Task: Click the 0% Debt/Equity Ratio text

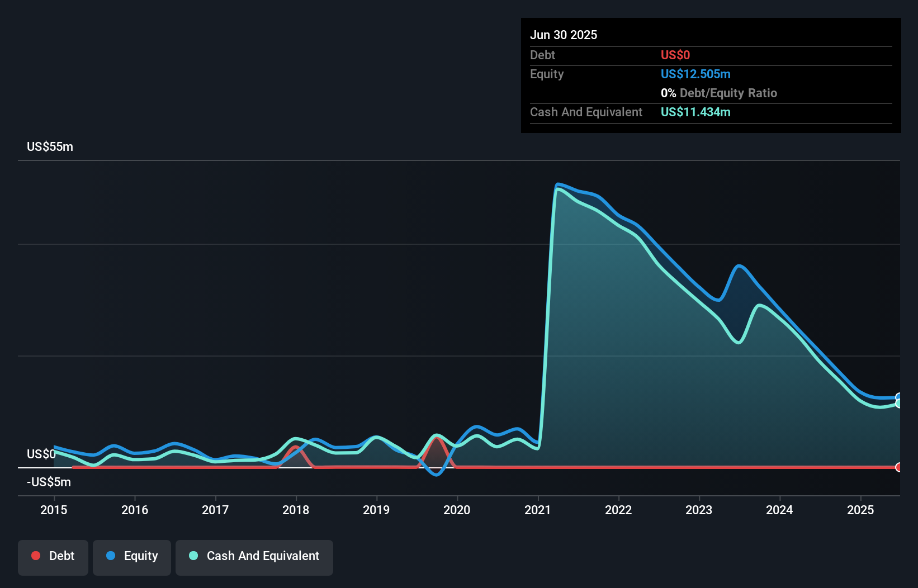Action: coord(719,93)
